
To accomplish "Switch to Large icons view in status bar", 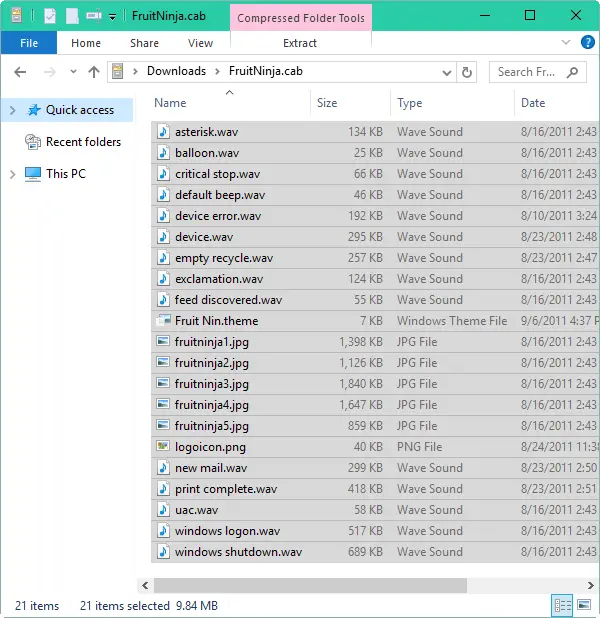I will point(584,605).
